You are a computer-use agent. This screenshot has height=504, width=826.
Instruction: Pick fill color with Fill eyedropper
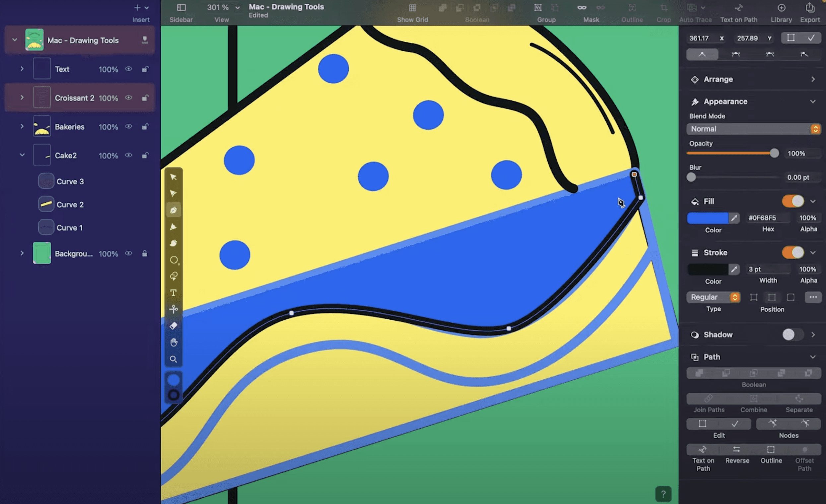point(734,218)
